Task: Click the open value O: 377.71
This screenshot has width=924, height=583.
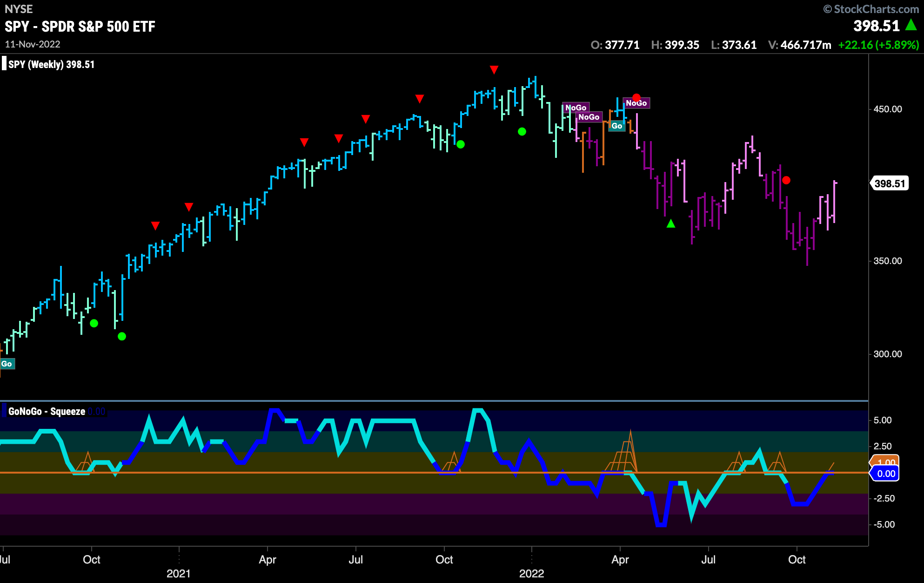Action: [615, 45]
